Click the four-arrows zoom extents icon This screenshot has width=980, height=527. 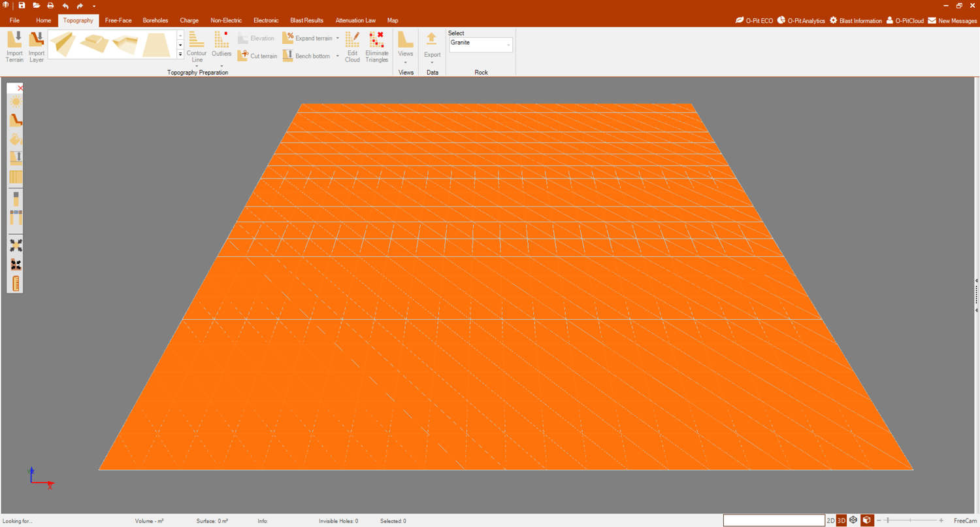click(x=16, y=245)
